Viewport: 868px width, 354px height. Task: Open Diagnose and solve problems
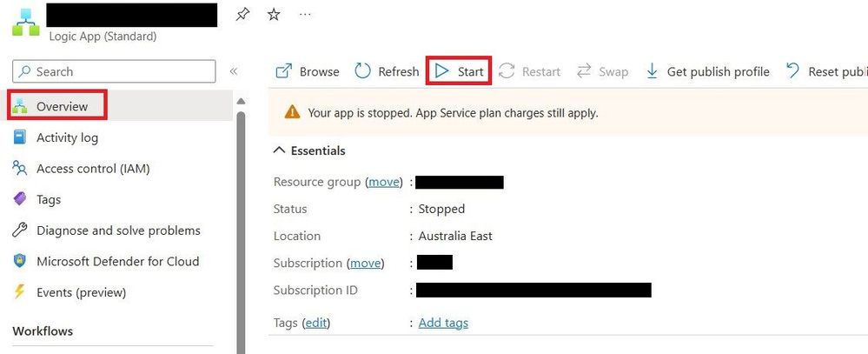point(116,230)
